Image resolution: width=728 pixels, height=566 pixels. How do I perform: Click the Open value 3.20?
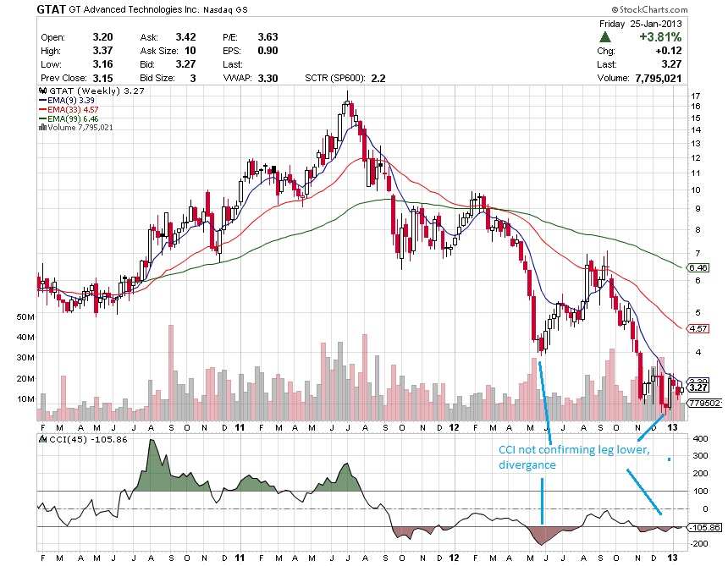coord(102,37)
